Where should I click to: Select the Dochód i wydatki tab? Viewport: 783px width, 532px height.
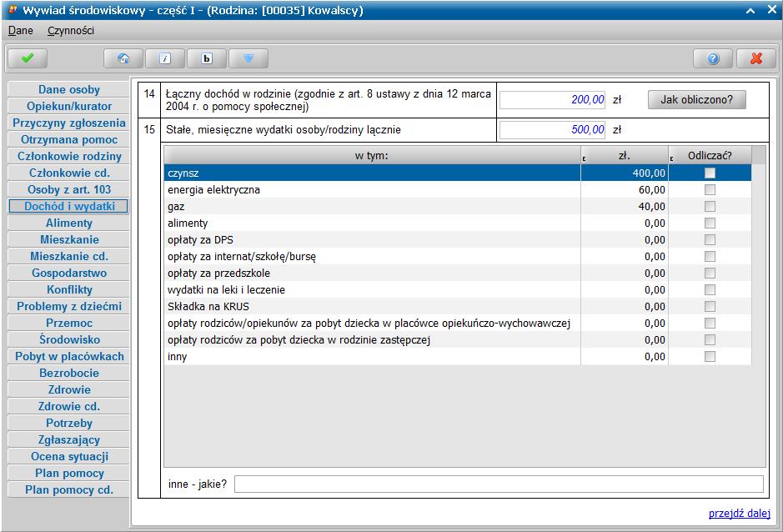[x=69, y=206]
